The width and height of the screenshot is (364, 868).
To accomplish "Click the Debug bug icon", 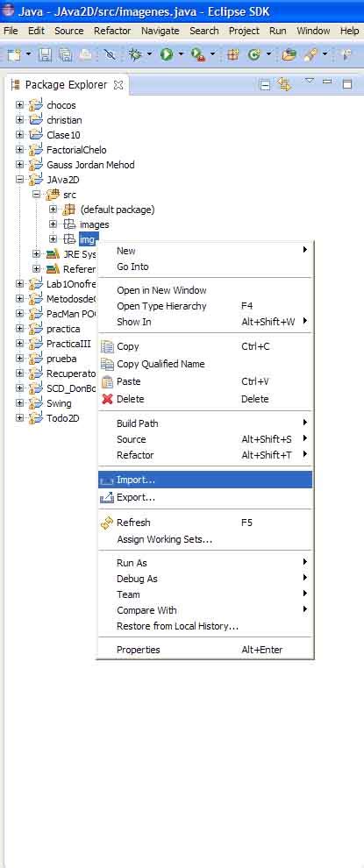I will click(x=134, y=54).
